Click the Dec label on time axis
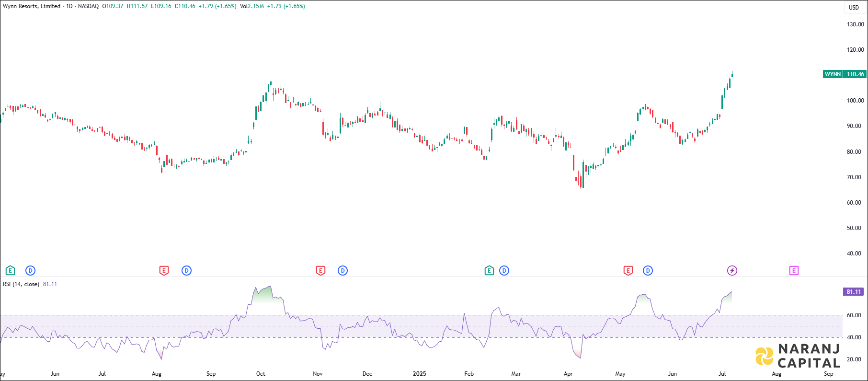The height and width of the screenshot is (381, 868). click(367, 374)
